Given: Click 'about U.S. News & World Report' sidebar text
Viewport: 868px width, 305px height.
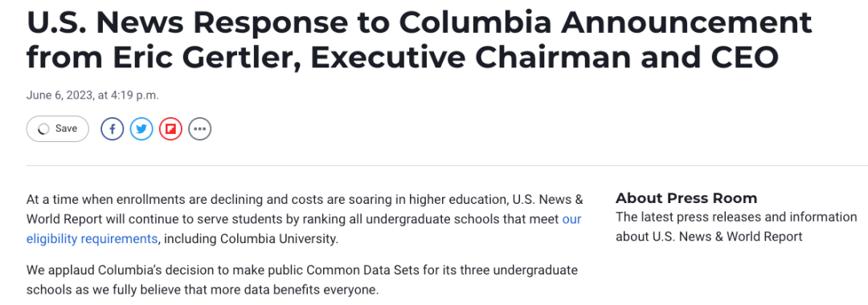Looking at the screenshot, I should (x=709, y=237).
